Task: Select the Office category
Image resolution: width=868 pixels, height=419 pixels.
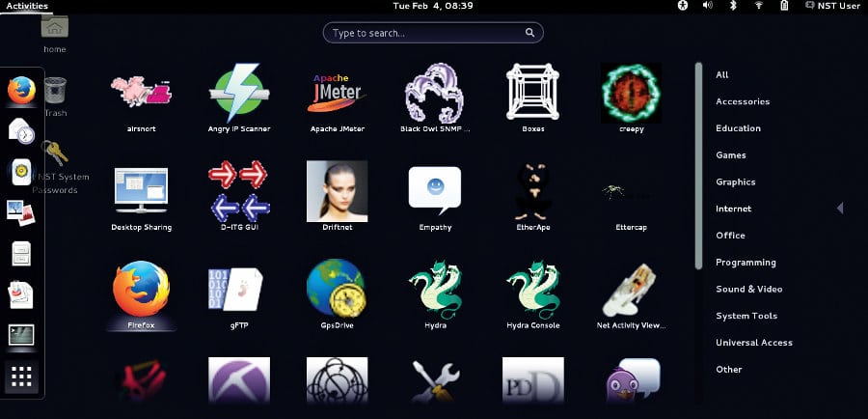Action: click(x=730, y=235)
